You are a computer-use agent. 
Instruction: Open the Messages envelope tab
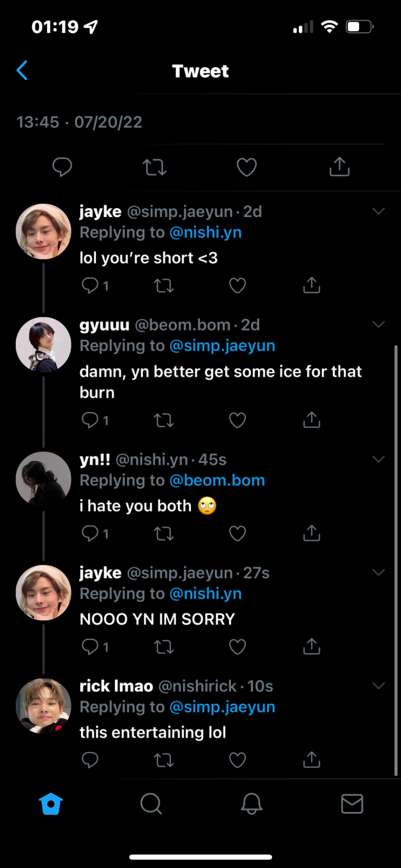click(x=352, y=804)
